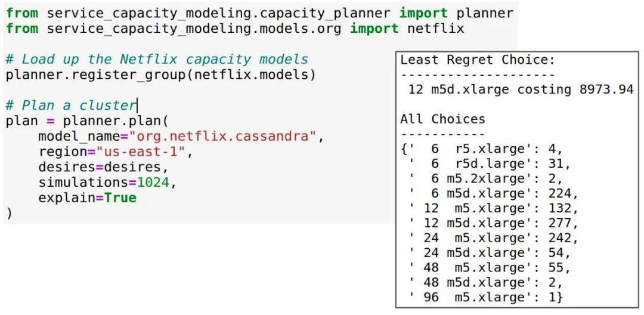Click the explain=True argument

pyautogui.click(x=87, y=198)
